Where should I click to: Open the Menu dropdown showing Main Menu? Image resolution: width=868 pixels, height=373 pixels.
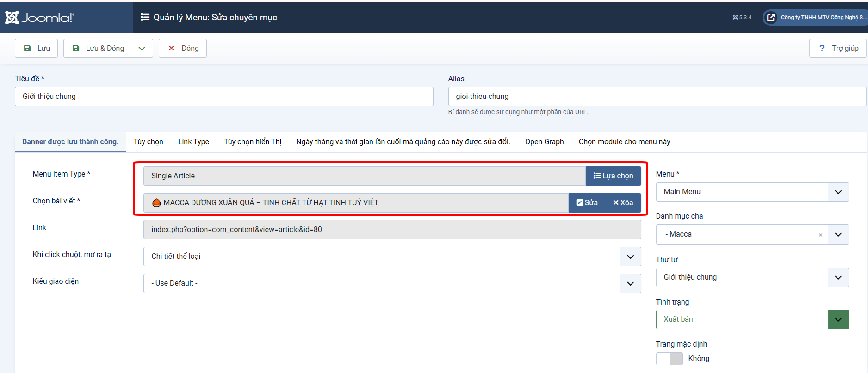coord(752,192)
